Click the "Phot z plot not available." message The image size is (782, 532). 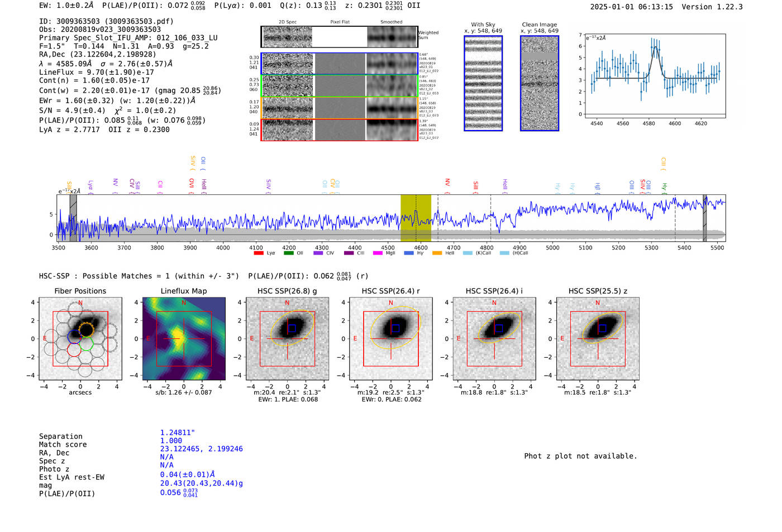click(580, 456)
